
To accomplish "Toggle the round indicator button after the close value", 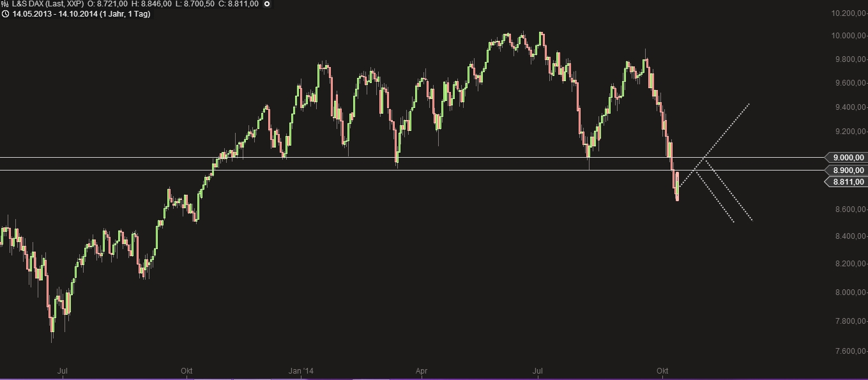I will tap(267, 4).
